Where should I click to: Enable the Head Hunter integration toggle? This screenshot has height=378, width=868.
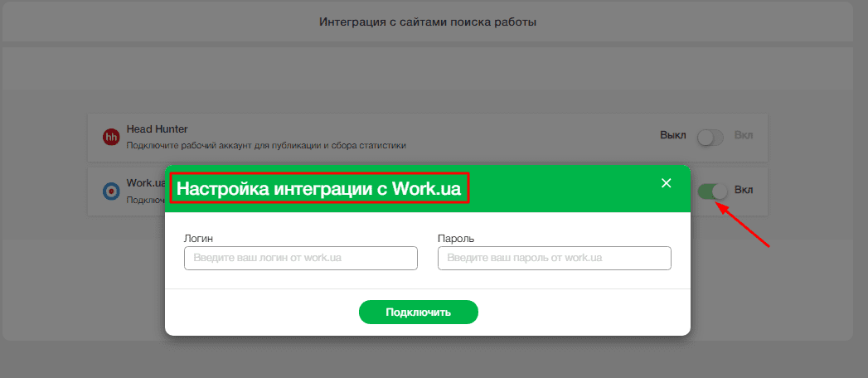710,138
